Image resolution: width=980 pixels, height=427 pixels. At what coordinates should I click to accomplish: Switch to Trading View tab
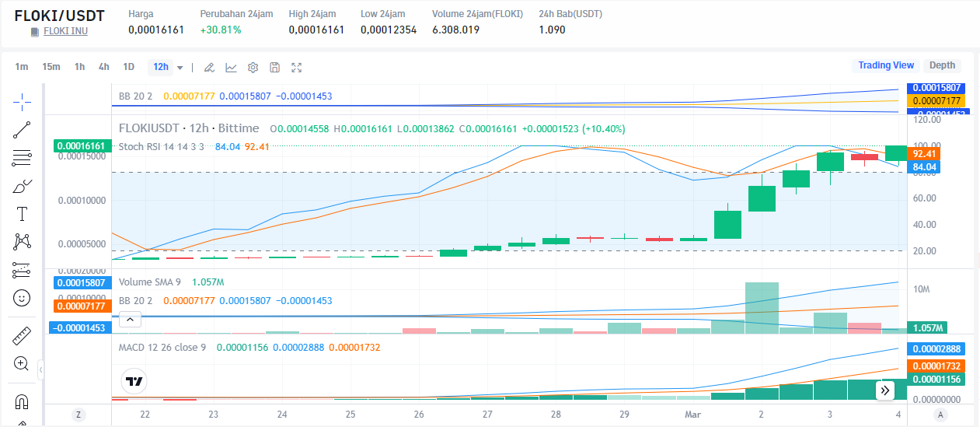886,65
